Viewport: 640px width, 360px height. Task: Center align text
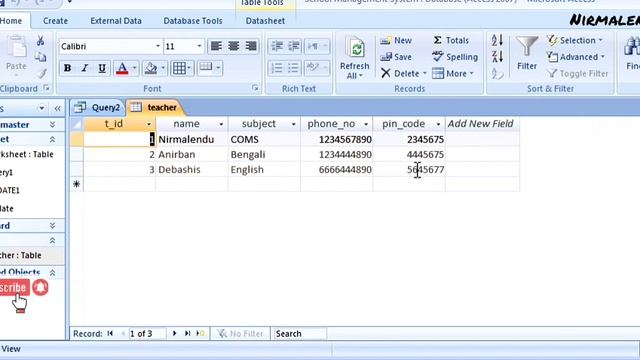[x=233, y=46]
